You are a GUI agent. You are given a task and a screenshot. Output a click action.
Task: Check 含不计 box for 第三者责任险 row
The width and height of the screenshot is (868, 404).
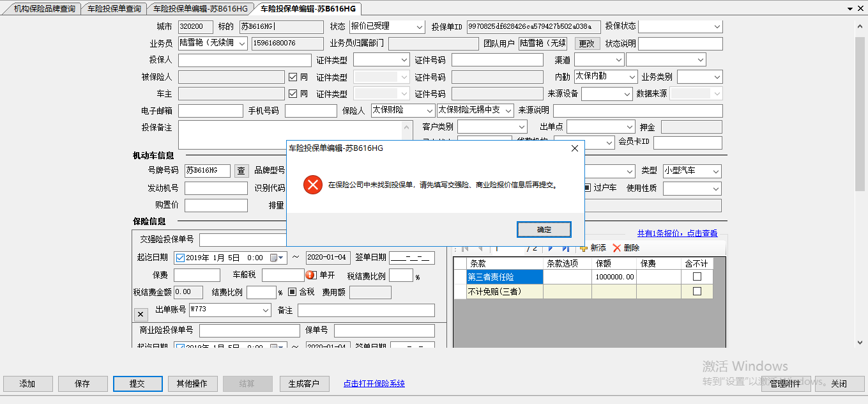pyautogui.click(x=697, y=277)
